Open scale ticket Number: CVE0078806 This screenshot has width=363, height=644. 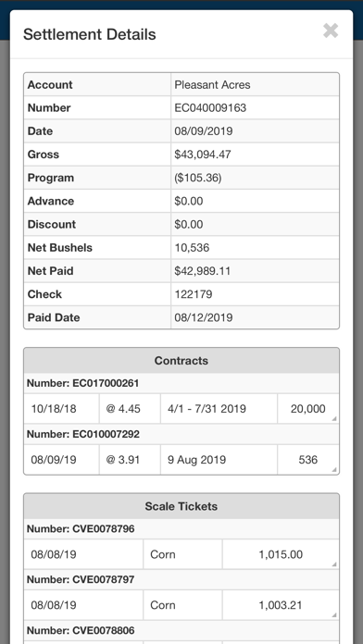tap(81, 630)
